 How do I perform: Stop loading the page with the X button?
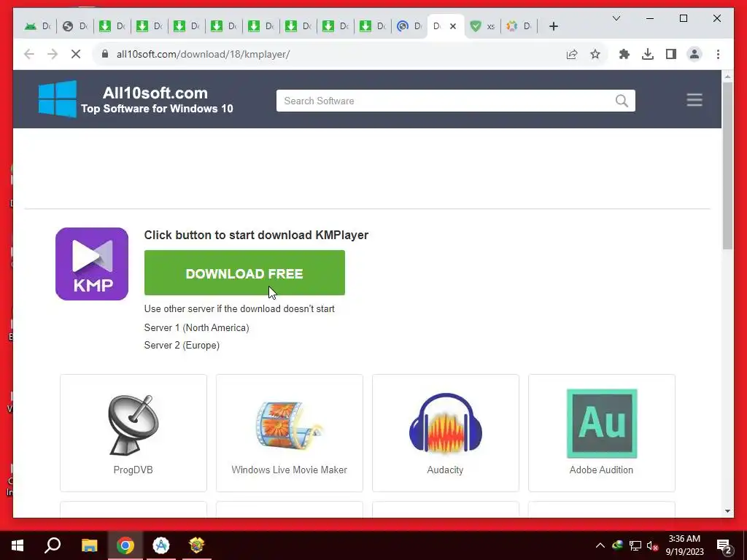coord(76,54)
